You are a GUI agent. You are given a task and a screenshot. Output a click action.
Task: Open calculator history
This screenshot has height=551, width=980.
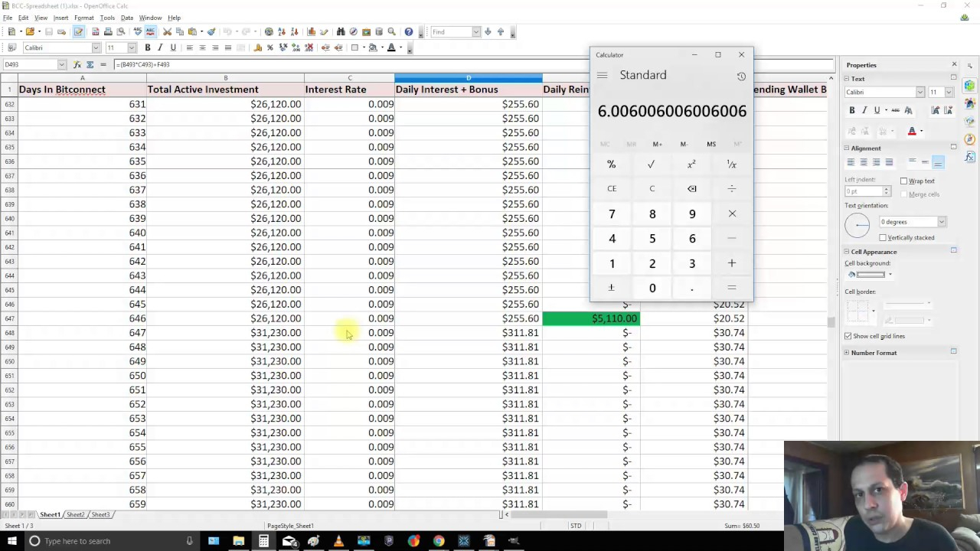pyautogui.click(x=740, y=76)
